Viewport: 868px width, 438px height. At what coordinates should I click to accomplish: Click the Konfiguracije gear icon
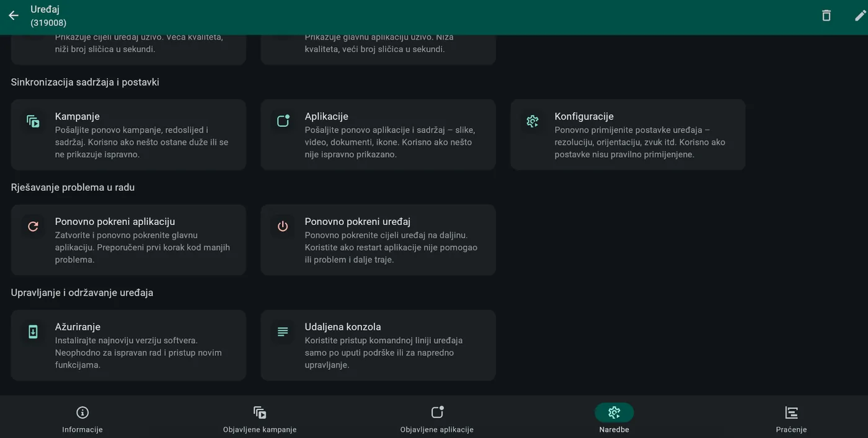[x=533, y=121]
